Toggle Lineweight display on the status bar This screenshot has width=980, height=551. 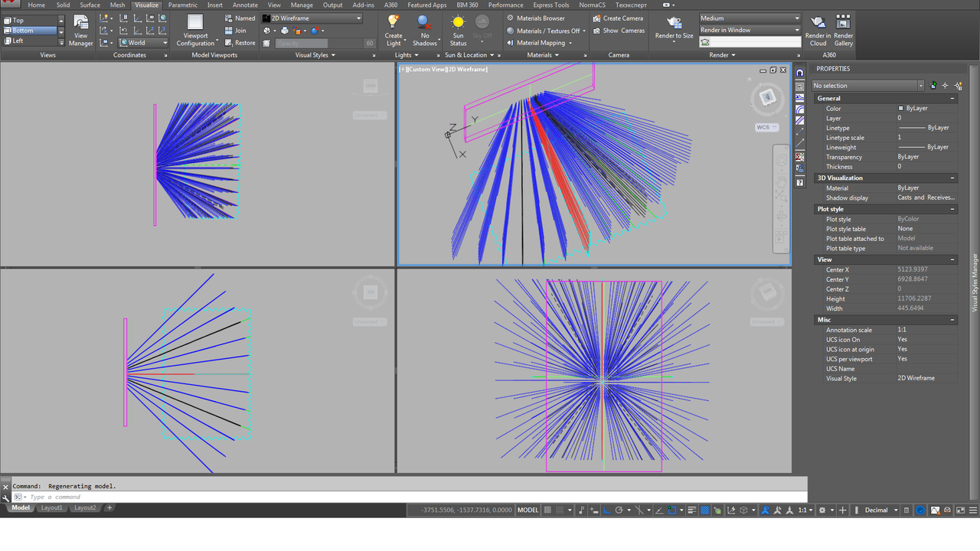(x=692, y=510)
